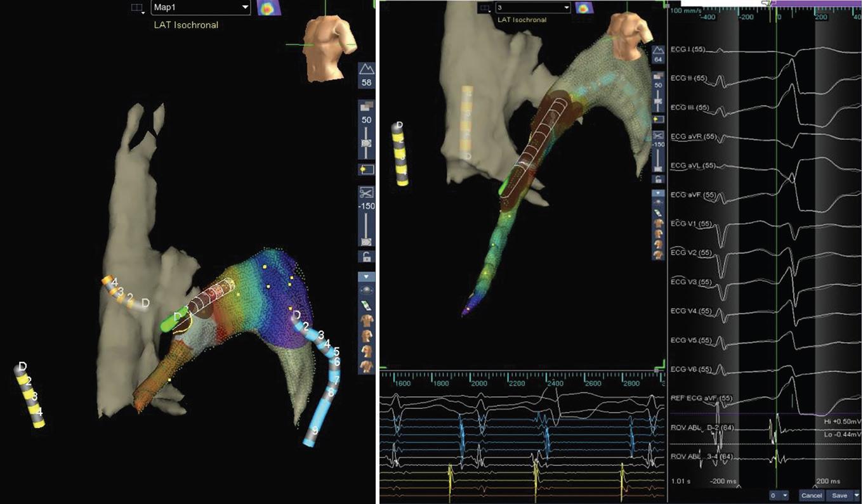Open the map dropdown showing 3
Screen dimensions: 863x504
tap(533, 8)
